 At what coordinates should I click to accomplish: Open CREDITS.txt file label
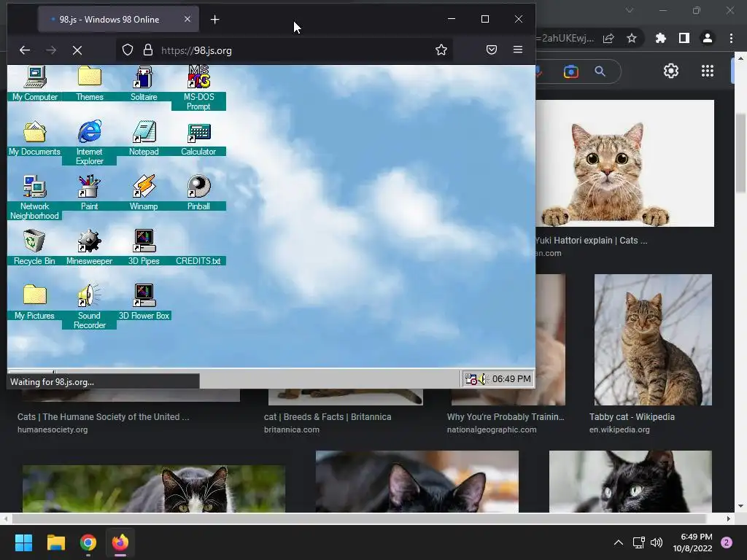tap(198, 261)
